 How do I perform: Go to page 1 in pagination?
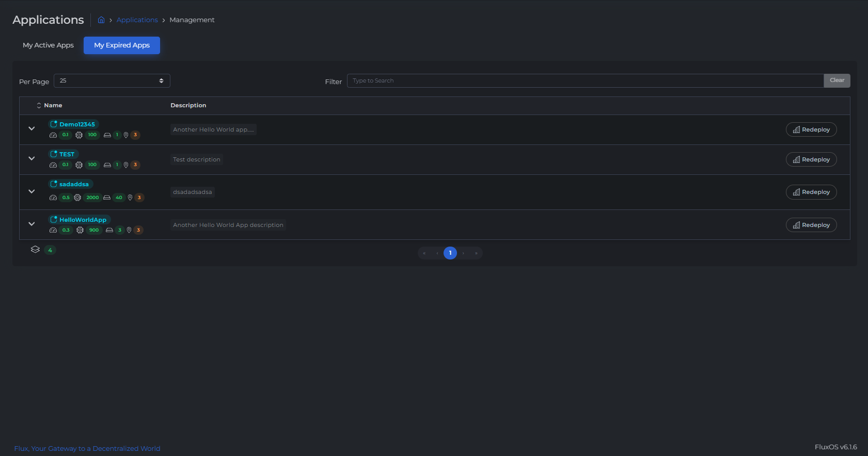tap(450, 253)
